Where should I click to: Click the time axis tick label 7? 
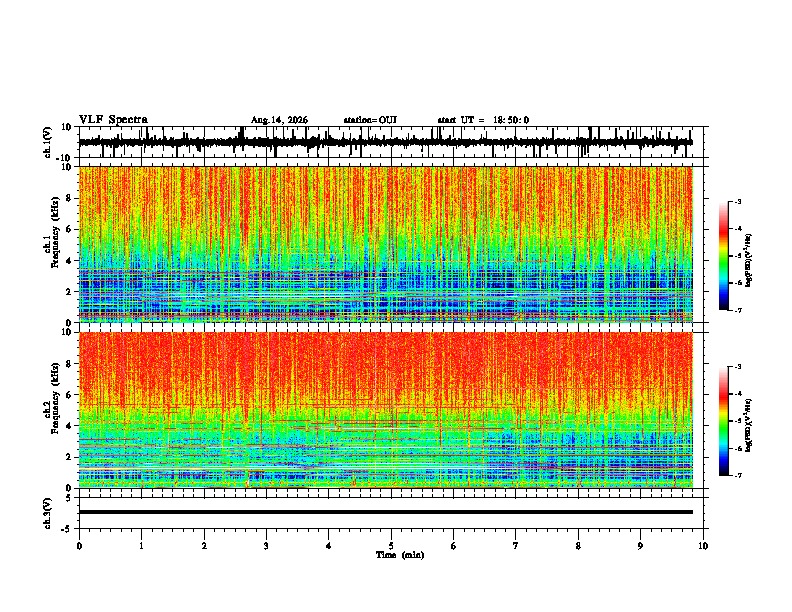(516, 546)
